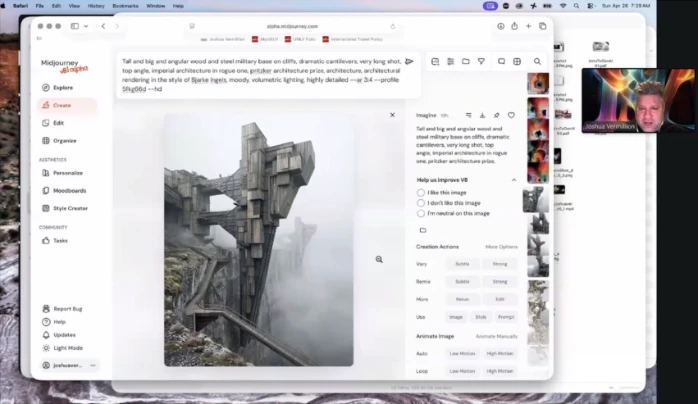Use as Style button
The width and height of the screenshot is (698, 404).
point(481,317)
